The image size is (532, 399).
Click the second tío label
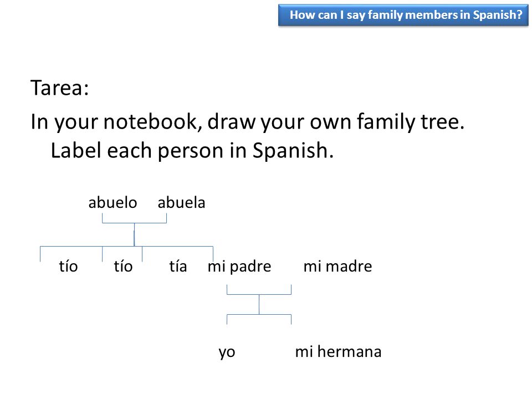(123, 266)
